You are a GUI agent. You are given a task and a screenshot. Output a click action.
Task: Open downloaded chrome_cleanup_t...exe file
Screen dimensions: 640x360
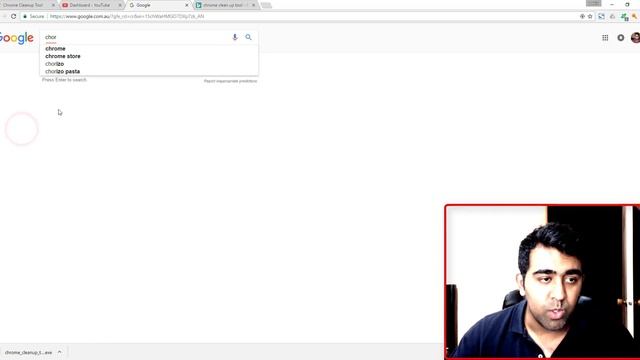pos(28,352)
